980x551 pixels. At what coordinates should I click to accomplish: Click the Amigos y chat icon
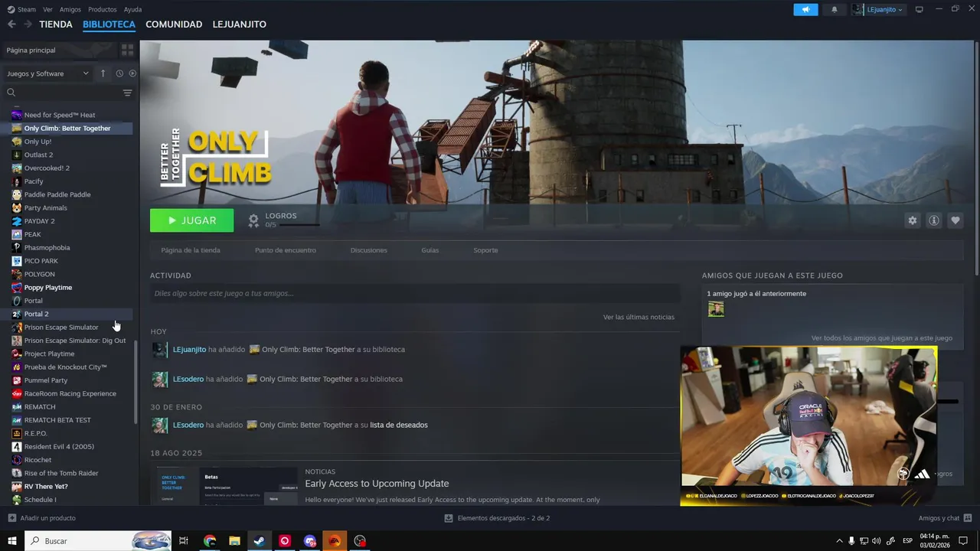[968, 518]
